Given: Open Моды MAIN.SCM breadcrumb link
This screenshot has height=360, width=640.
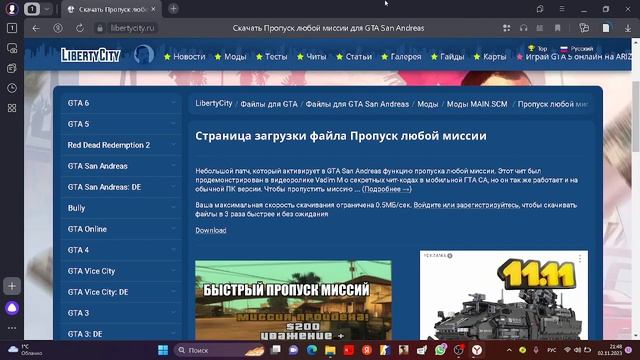Looking at the screenshot, I should coord(477,104).
